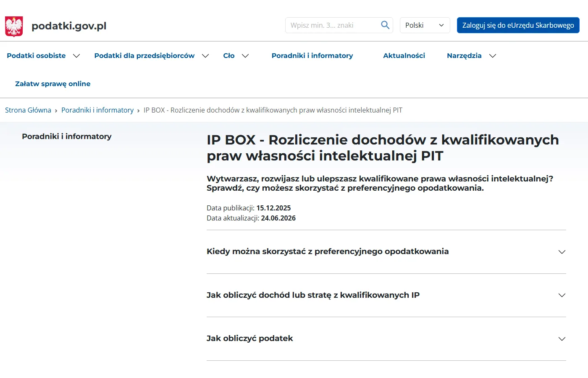Click chevron for 'Jak obliczyć podatek' accordion
Screen dimensions: 588x378
[562, 339]
